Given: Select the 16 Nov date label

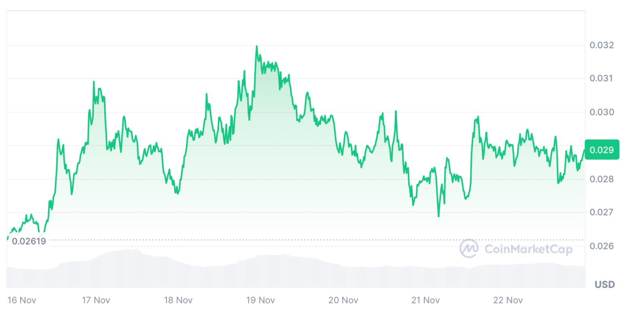Looking at the screenshot, I should 22,300.
